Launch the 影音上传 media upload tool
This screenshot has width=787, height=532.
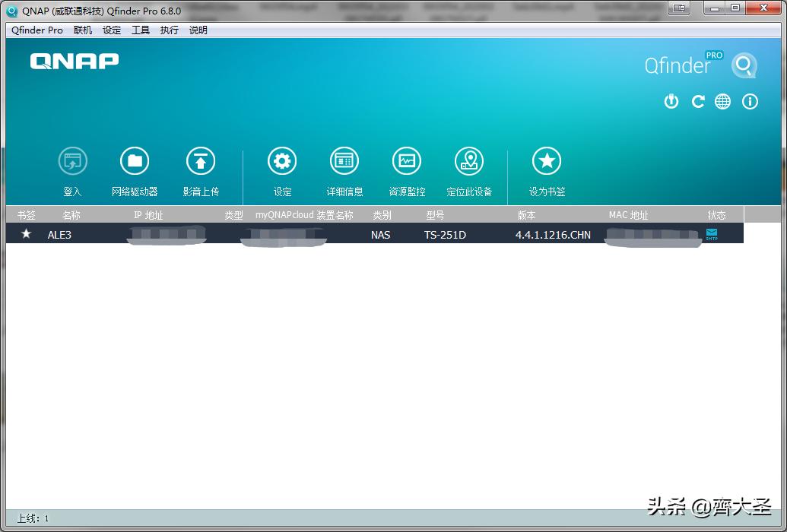[201, 161]
